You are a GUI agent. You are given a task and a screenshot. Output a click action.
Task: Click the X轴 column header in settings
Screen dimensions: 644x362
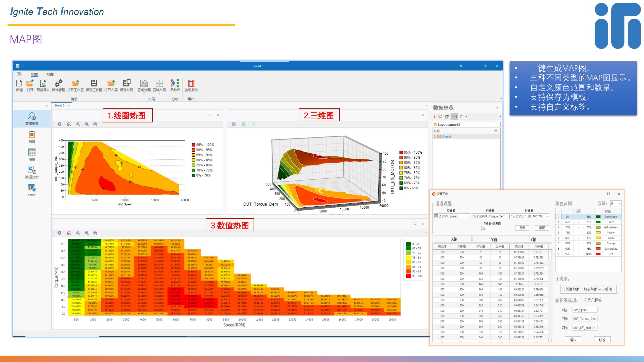452,239
